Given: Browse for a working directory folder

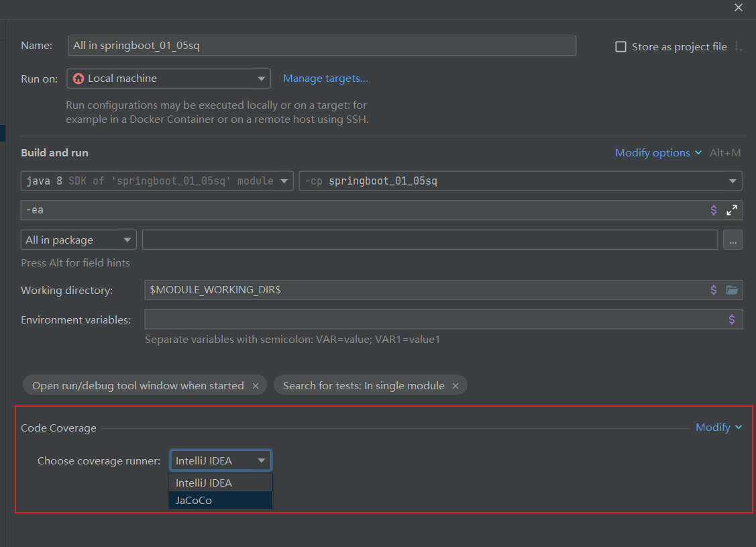Looking at the screenshot, I should (x=732, y=290).
